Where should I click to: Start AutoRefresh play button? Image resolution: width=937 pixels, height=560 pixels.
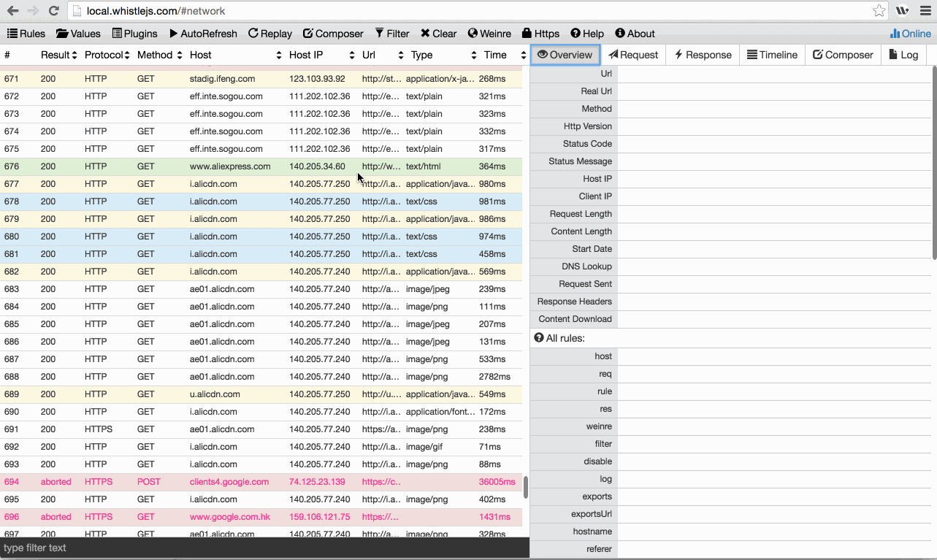[x=203, y=34]
